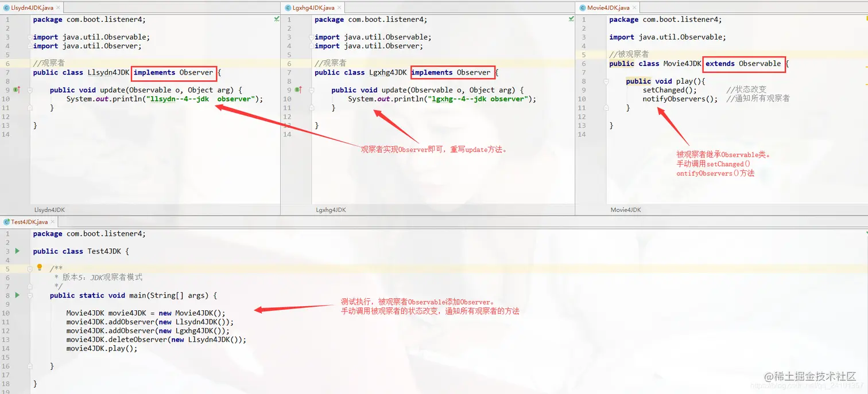Viewport: 868px width, 394px height.
Task: Click the green inspection checkmark in Llsydn4JDK editor
Action: [277, 19]
